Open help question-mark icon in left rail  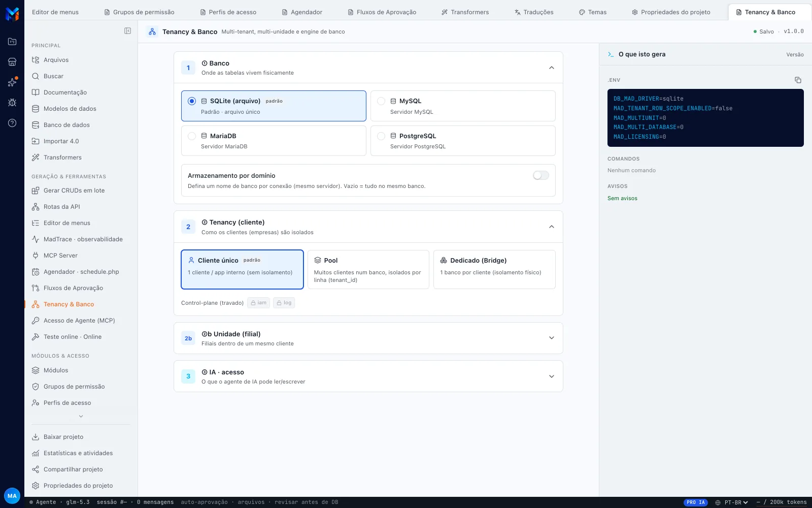pos(12,123)
